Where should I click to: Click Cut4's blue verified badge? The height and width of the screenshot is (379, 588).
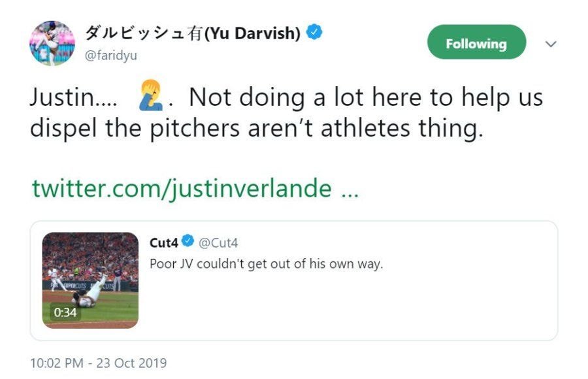tap(188, 242)
